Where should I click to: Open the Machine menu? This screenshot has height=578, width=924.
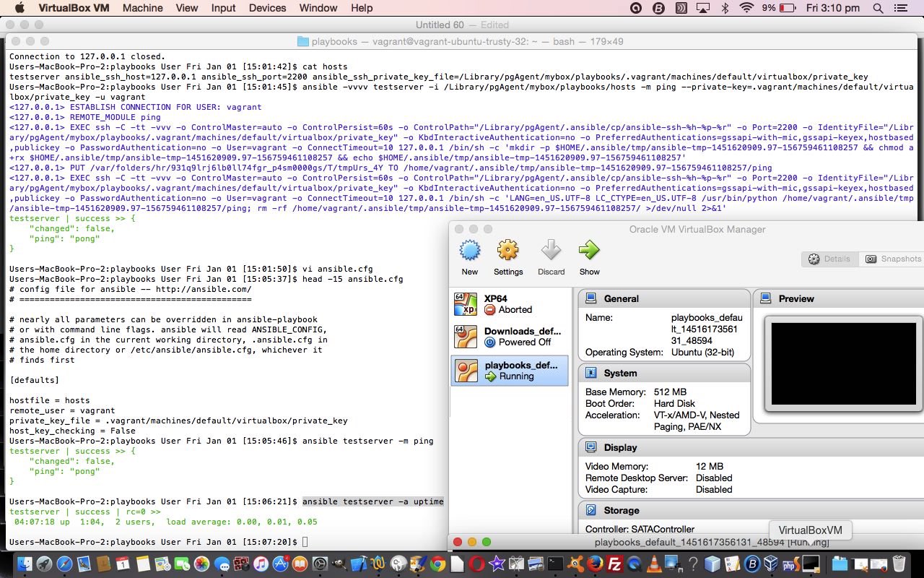[142, 8]
